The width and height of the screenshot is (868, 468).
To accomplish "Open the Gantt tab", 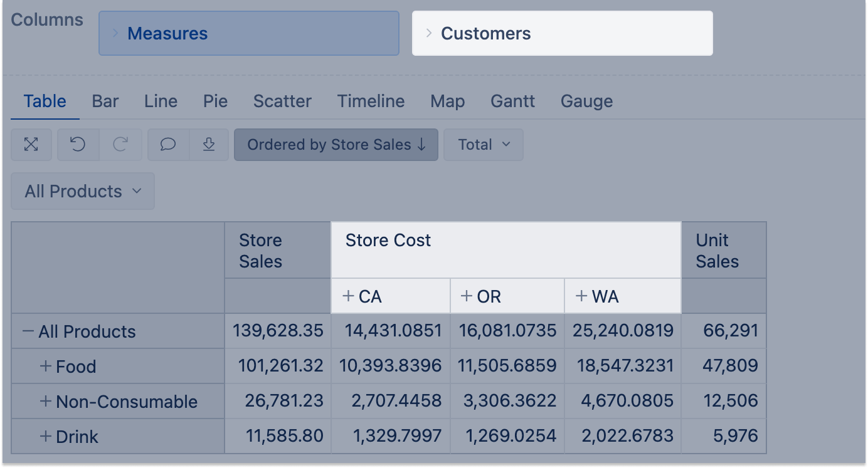I will tap(512, 101).
